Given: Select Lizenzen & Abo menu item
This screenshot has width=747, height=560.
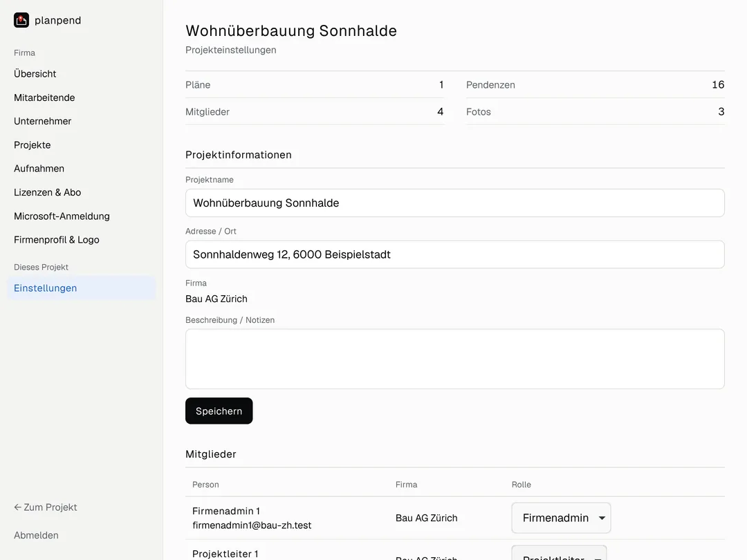Looking at the screenshot, I should click(47, 192).
